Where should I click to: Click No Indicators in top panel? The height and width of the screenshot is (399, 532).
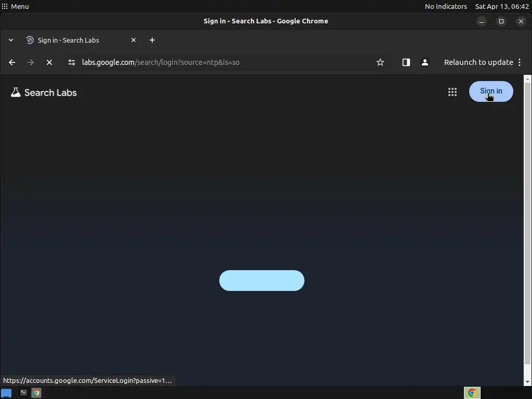[446, 6]
